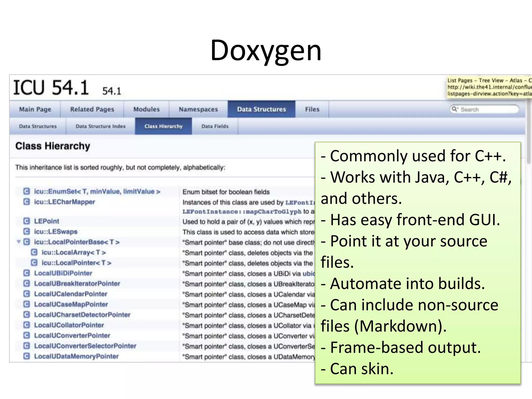Click the ICU 54.1 project title

coord(51,88)
